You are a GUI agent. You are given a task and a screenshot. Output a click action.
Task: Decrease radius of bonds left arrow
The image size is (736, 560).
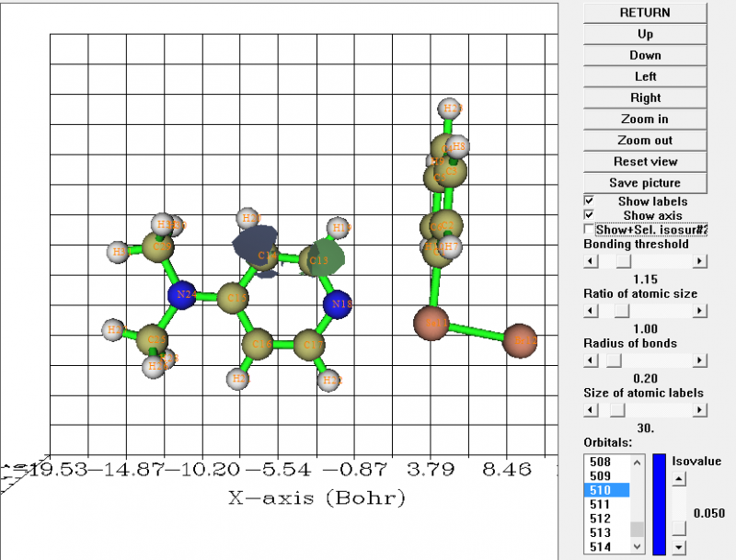[591, 360]
